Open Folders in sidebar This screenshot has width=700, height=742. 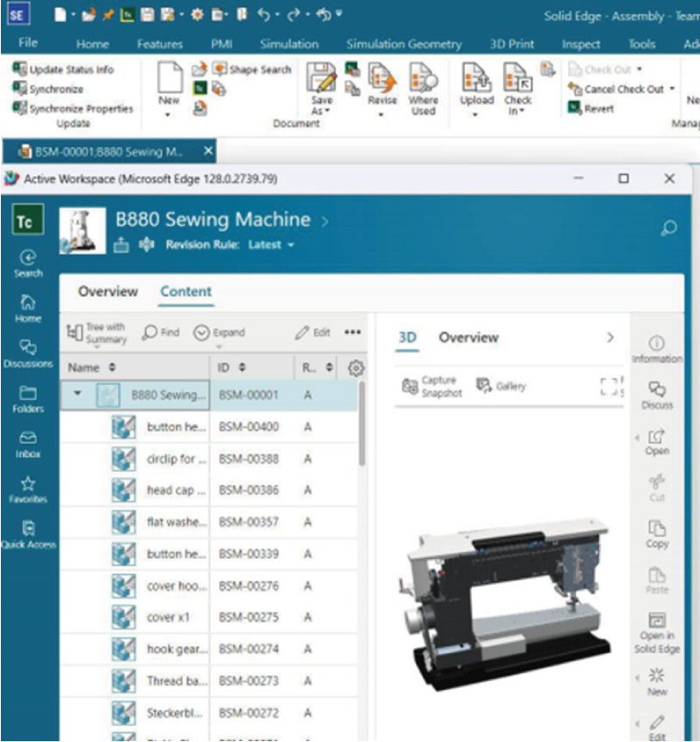(x=28, y=399)
